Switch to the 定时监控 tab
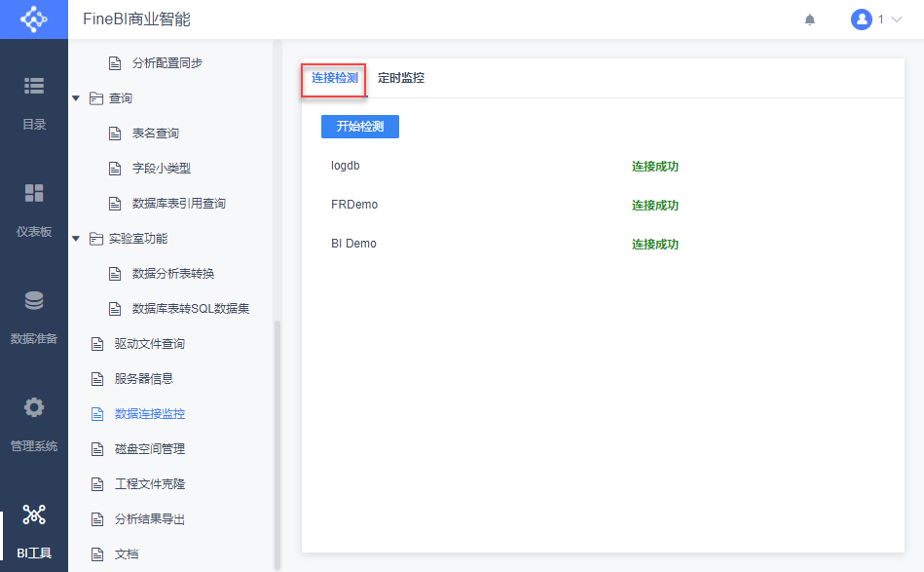The height and width of the screenshot is (572, 924). (x=401, y=78)
